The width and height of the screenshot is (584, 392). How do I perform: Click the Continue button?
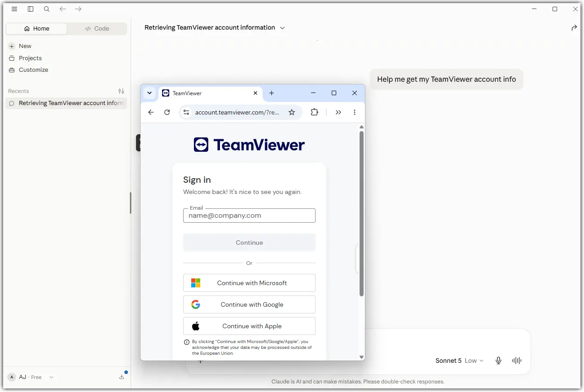249,242
